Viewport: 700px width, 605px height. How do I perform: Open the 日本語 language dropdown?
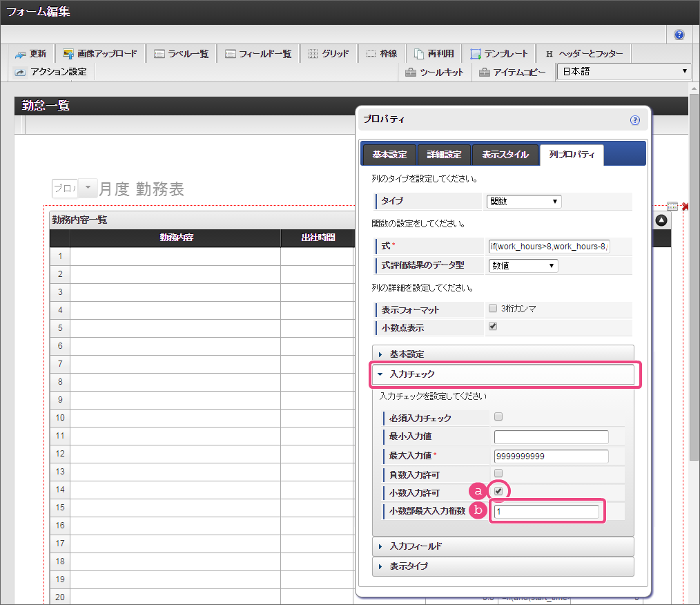(624, 71)
